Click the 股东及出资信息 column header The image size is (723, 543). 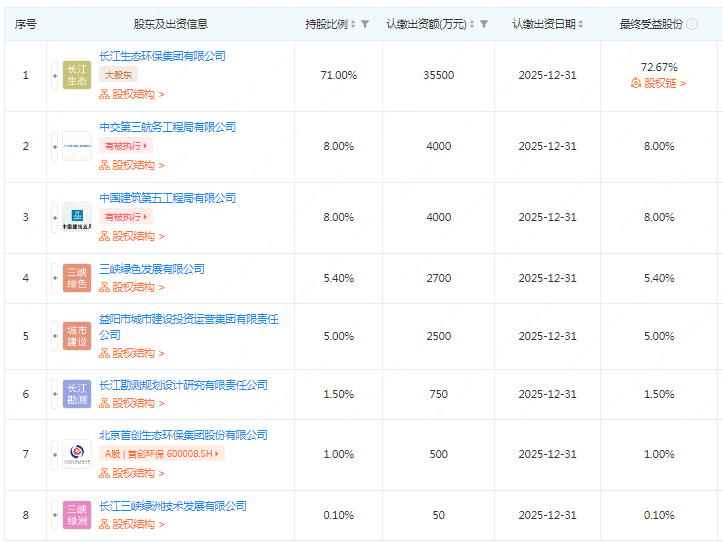[x=171, y=24]
